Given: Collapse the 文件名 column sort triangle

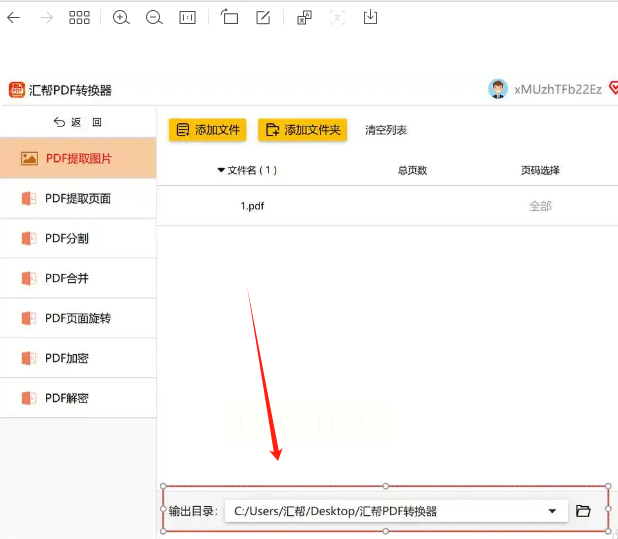Looking at the screenshot, I should click(221, 170).
